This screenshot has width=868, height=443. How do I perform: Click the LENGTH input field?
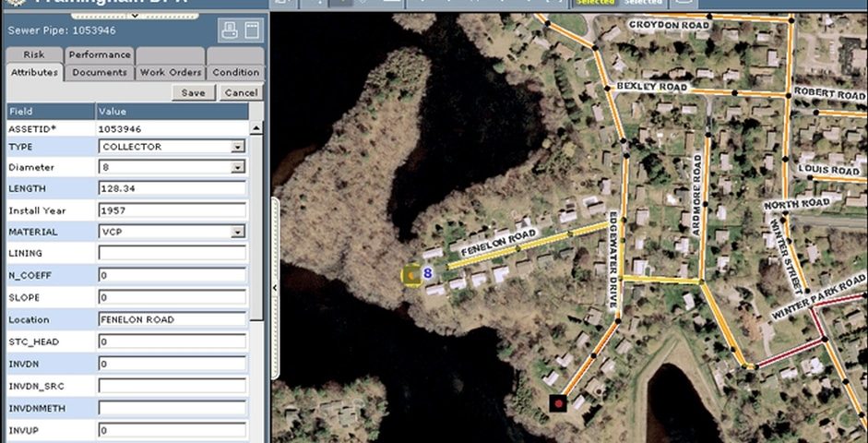click(172, 188)
